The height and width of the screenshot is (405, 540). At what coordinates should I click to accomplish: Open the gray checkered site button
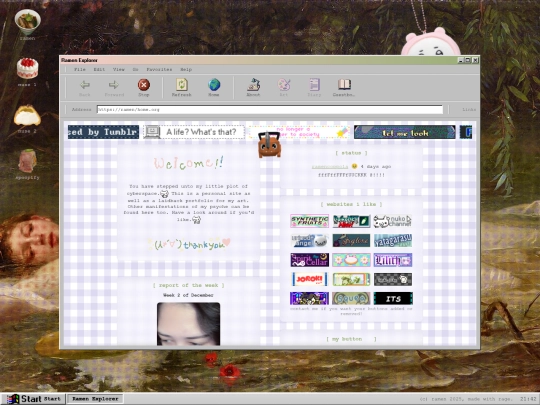pos(393,279)
